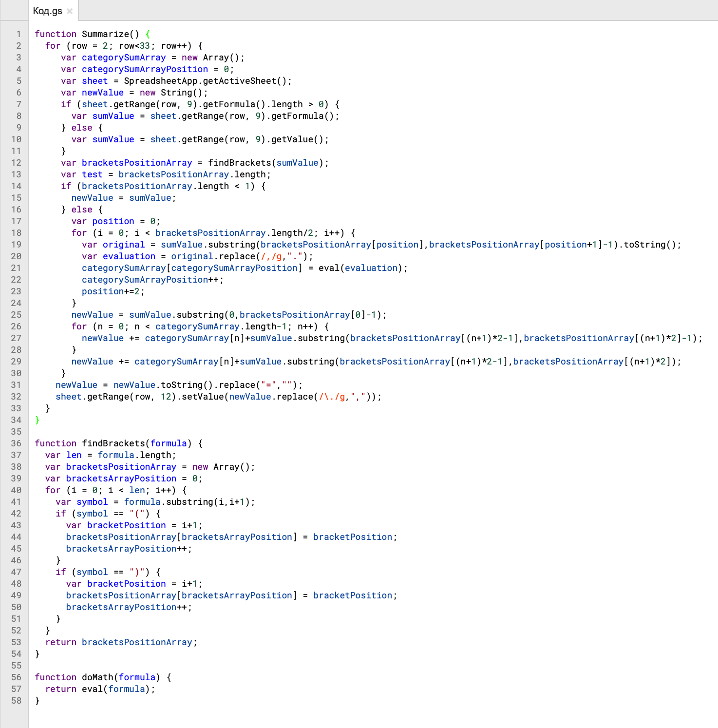This screenshot has height=728, width=718.
Task: Click 'SpreadsheetApp.getActiveSheet()' text
Action: 205,81
